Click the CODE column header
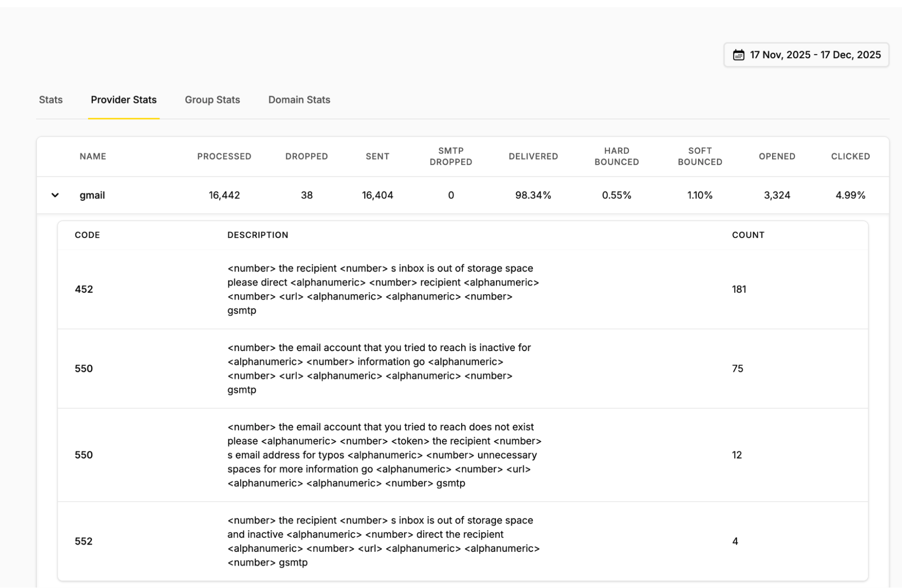902x588 pixels. [87, 235]
